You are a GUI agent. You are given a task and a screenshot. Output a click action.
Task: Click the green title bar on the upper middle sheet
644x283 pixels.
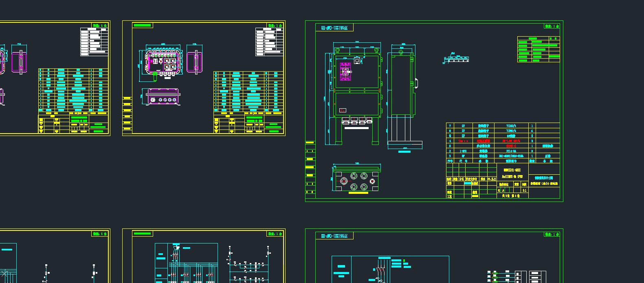[x=143, y=25]
